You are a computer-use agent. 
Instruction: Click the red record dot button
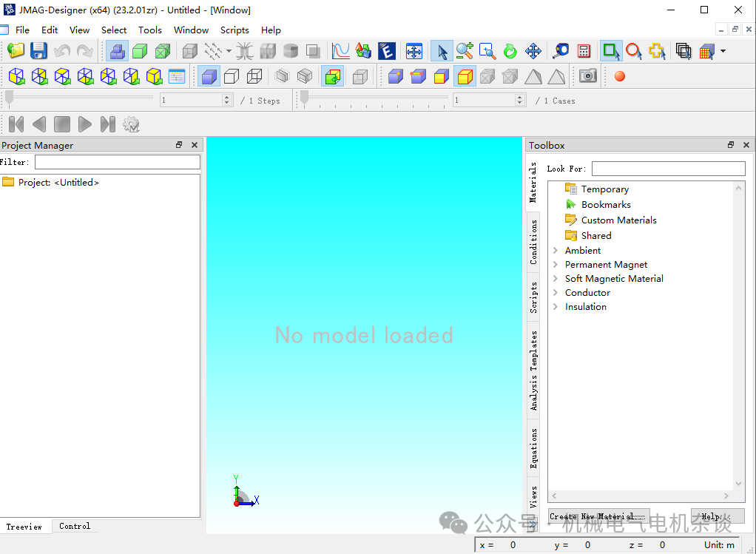(x=620, y=76)
